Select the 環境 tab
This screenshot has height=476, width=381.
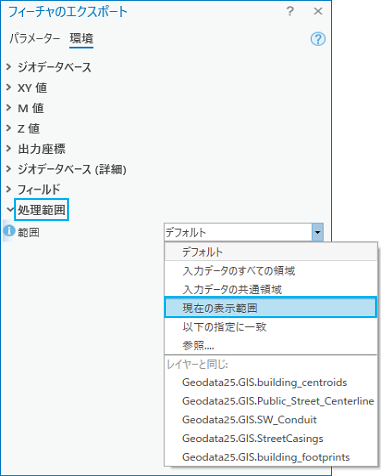(81, 39)
